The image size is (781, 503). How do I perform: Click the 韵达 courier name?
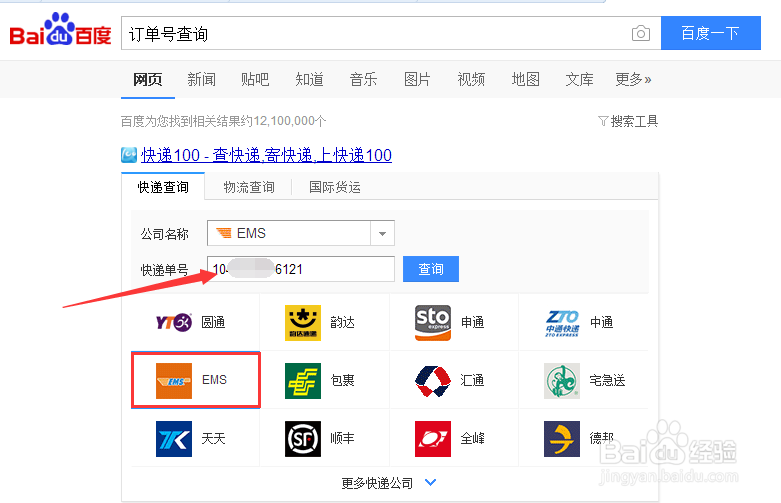tap(343, 322)
